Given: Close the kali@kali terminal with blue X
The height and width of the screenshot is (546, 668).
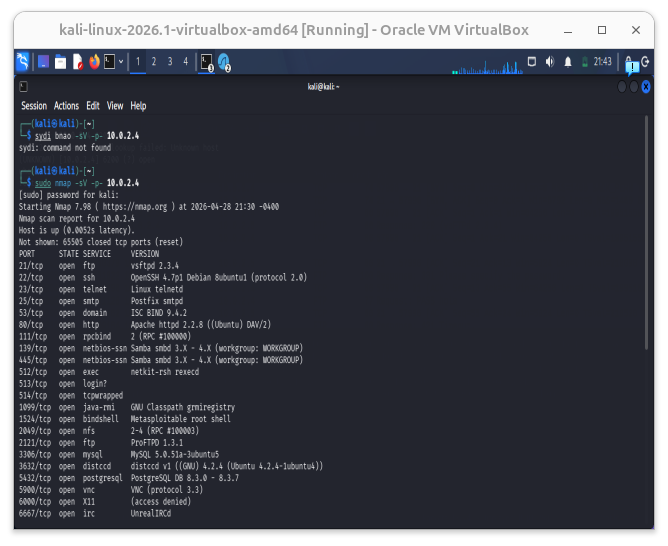Looking at the screenshot, I should [x=646, y=87].
